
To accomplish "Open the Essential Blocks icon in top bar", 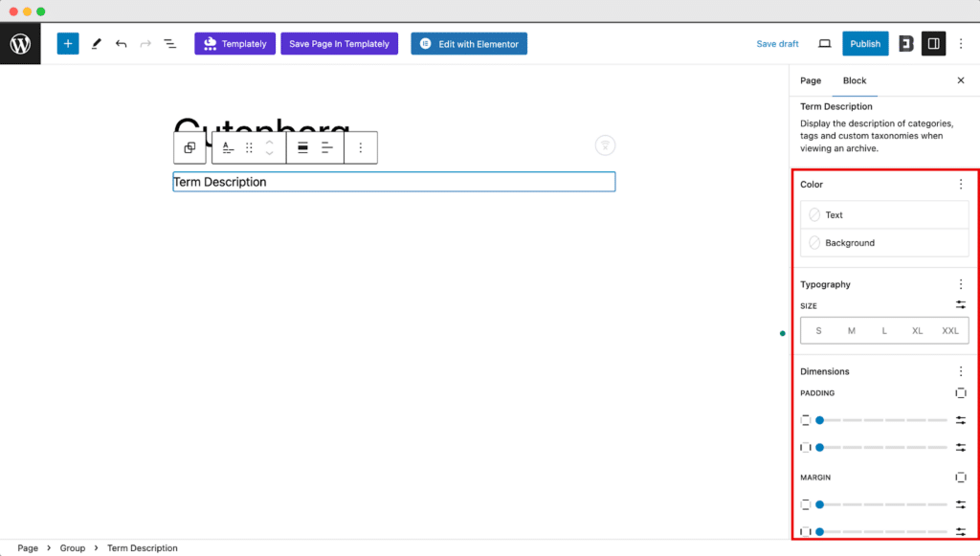I will [x=905, y=44].
